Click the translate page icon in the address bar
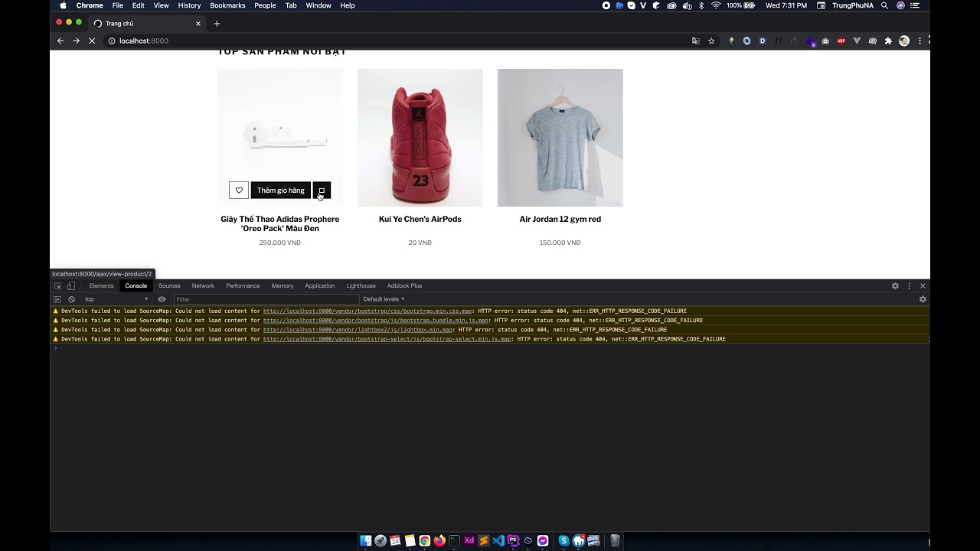Viewport: 980px width, 551px height. (x=695, y=41)
